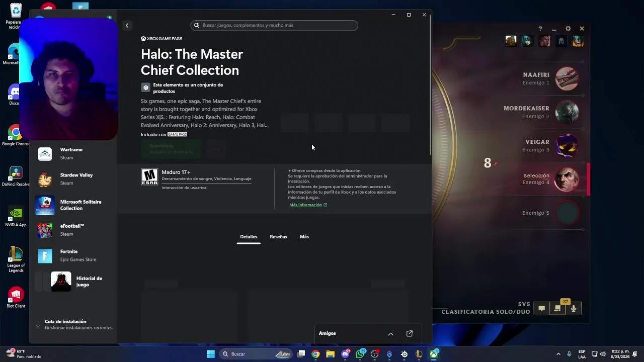Show hidden system tray icons
The width and height of the screenshot is (644, 362).
[558, 354]
